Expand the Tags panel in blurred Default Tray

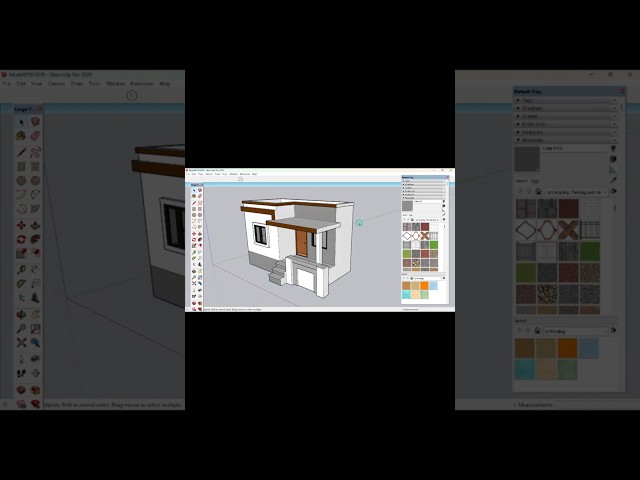click(x=567, y=100)
